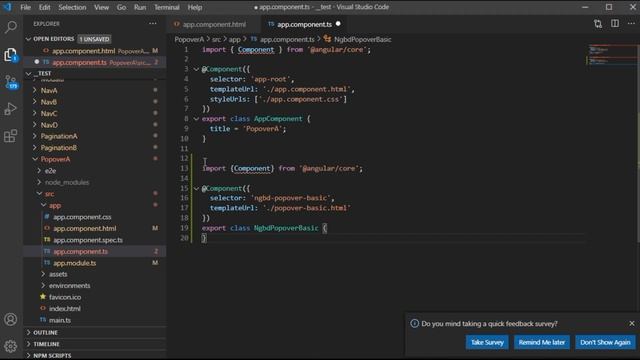640x360 pixels.
Task: Open the Accounts menu icon
Action: pyautogui.click(x=11, y=319)
